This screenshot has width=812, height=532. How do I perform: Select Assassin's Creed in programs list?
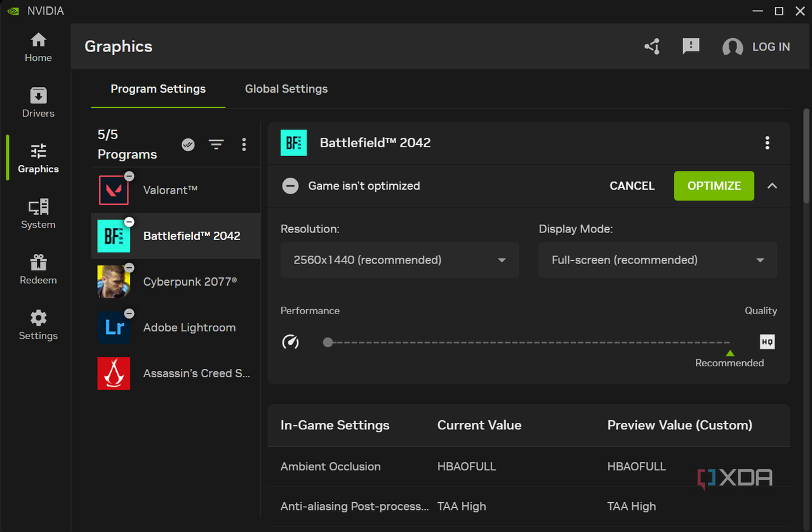pos(176,373)
